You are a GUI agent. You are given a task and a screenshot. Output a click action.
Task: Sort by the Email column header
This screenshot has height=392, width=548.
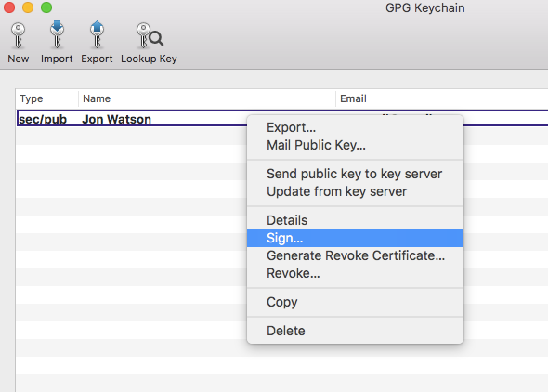(x=442, y=98)
